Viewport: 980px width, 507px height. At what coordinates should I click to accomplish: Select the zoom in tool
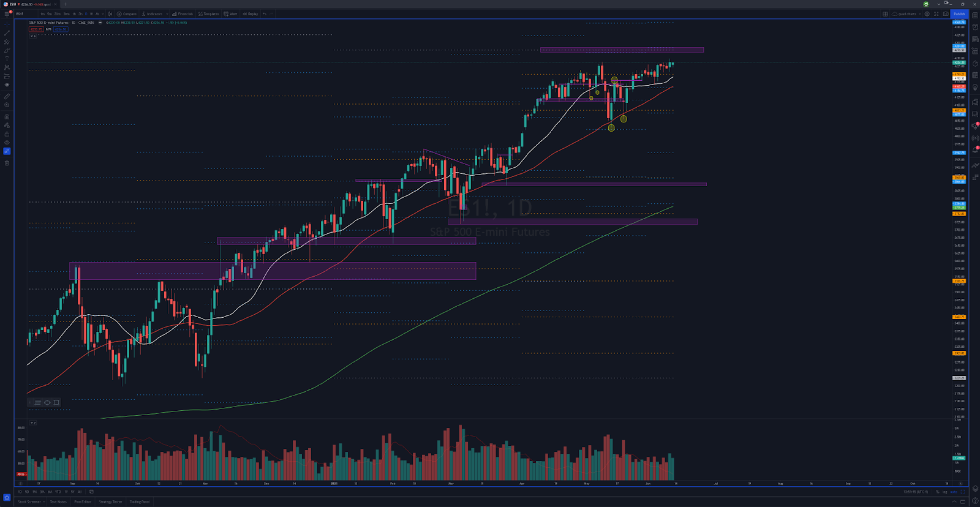(x=7, y=105)
